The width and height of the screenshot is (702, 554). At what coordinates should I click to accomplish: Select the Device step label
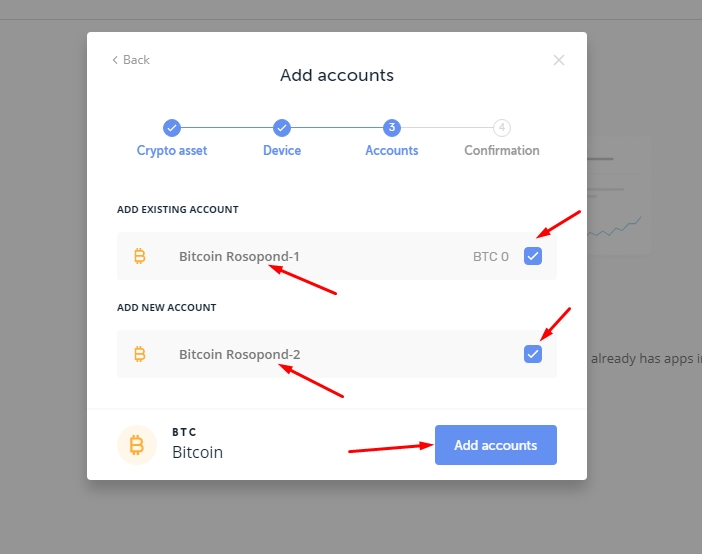click(282, 150)
